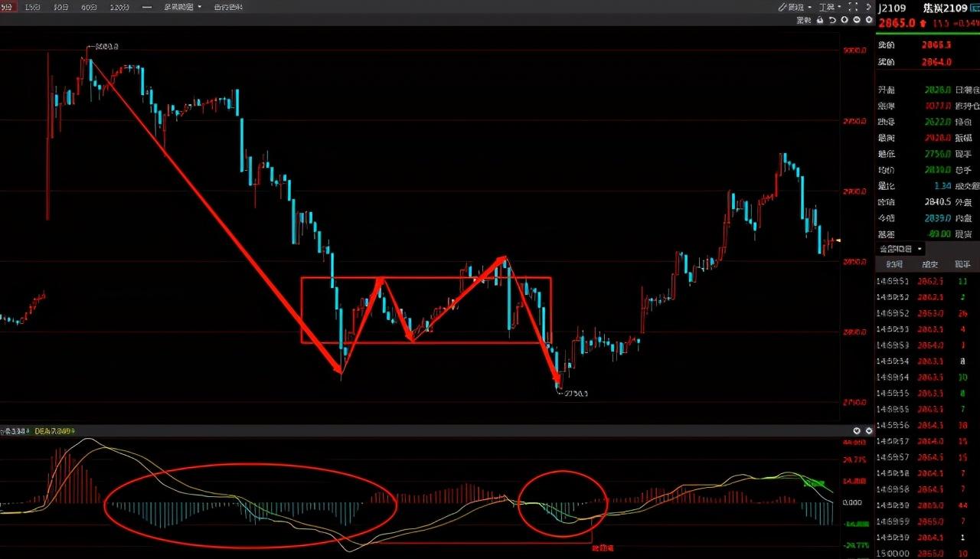The image size is (980, 559).
Task: Click the blue quote value 1.34
Action: 942,186
